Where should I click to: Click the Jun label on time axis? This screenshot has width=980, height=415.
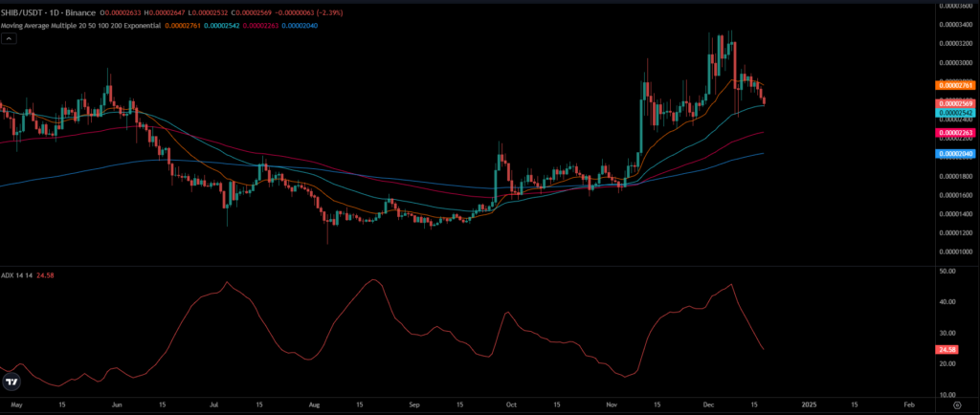118,404
